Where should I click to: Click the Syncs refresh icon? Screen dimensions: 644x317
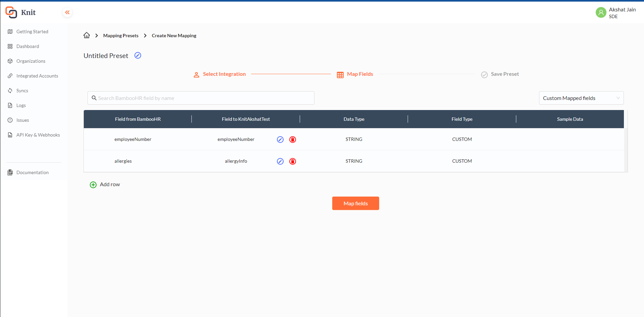pos(10,91)
